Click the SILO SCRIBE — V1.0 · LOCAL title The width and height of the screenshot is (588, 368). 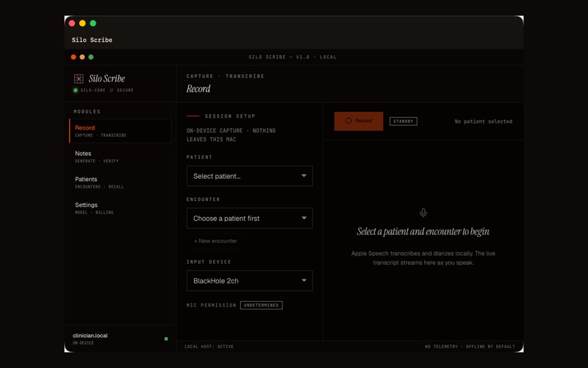[293, 57]
